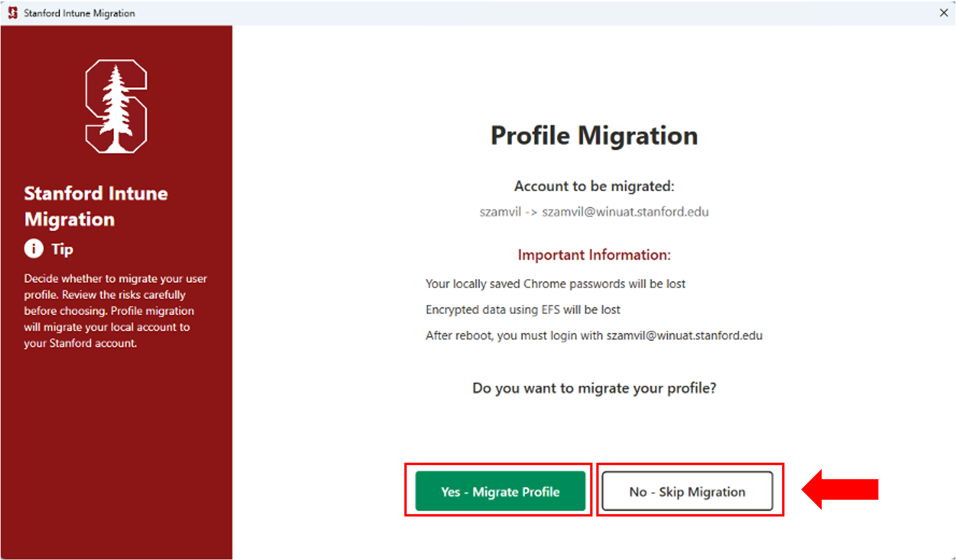The image size is (956, 560).
Task: Close the Stanford Intune Migration window
Action: click(x=943, y=13)
